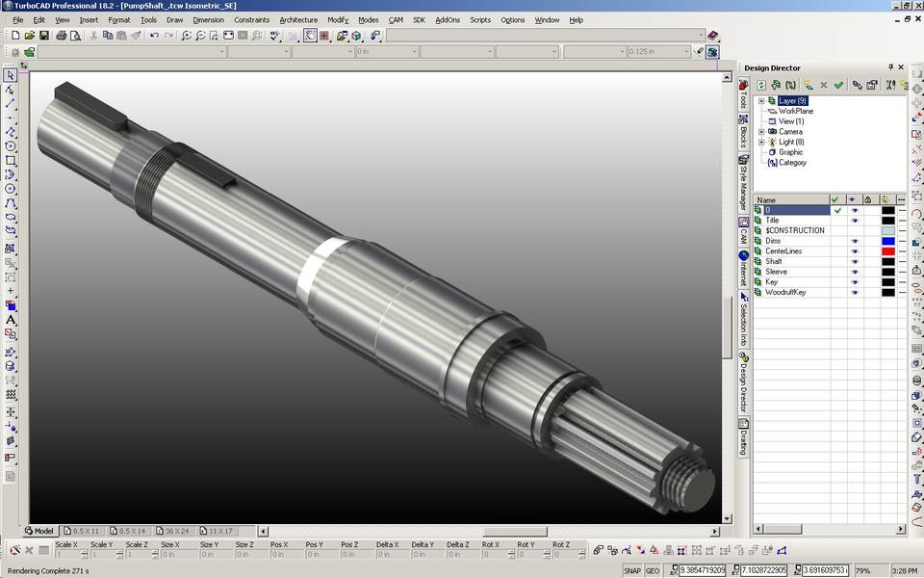924x578 pixels.
Task: Open the Design Director refresh icon
Action: (761, 85)
